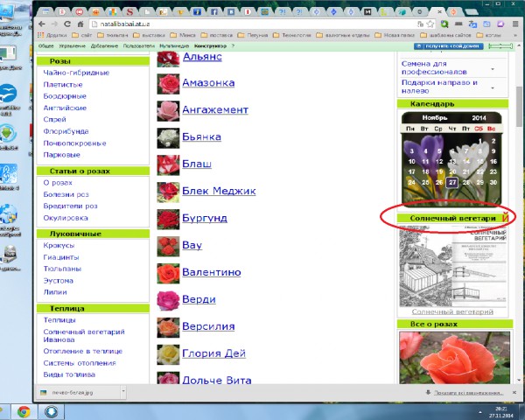Click Chrome icon in Windows taskbar
The height and width of the screenshot is (420, 525).
24,411
